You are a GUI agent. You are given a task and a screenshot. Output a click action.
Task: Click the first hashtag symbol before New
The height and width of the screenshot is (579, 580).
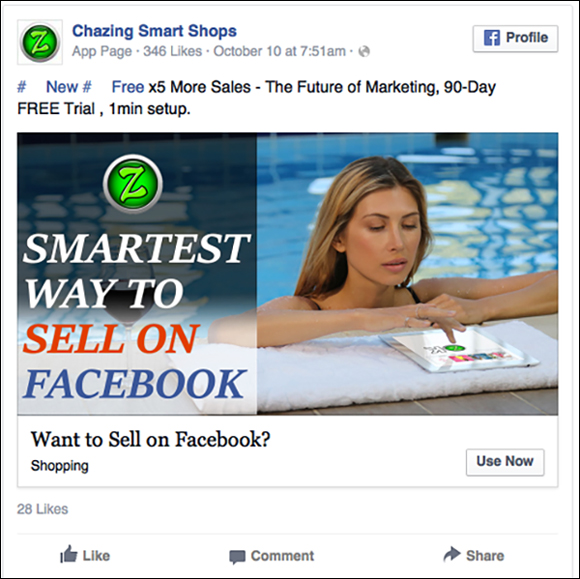pyautogui.click(x=22, y=87)
